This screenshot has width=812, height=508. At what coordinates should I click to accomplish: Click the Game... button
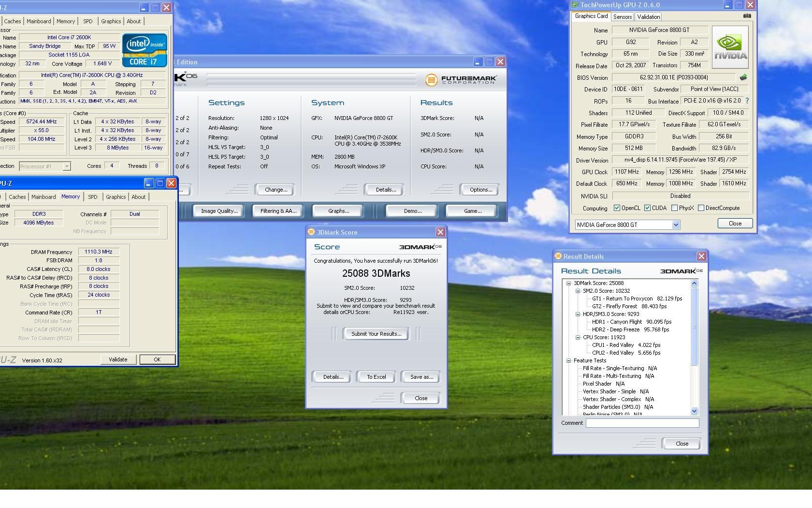(x=472, y=211)
